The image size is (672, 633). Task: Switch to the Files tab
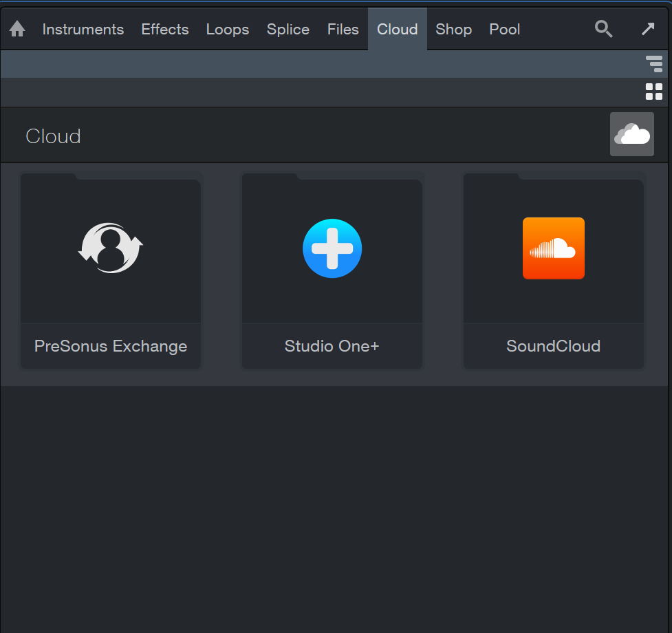(343, 29)
